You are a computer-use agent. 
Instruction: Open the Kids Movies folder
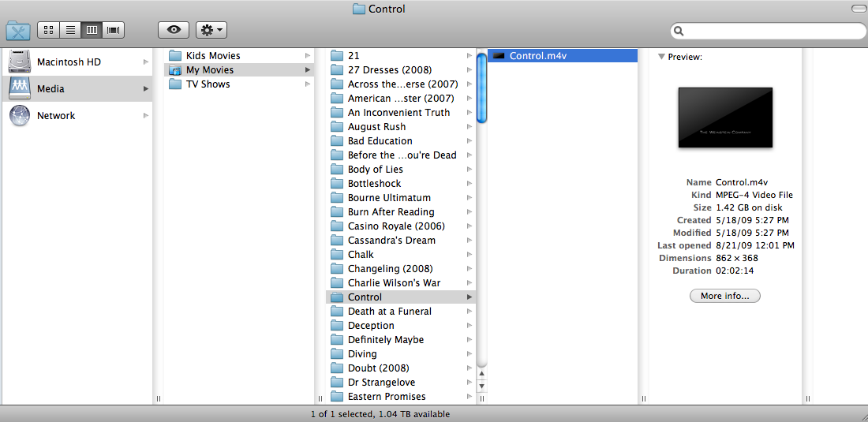click(239, 56)
